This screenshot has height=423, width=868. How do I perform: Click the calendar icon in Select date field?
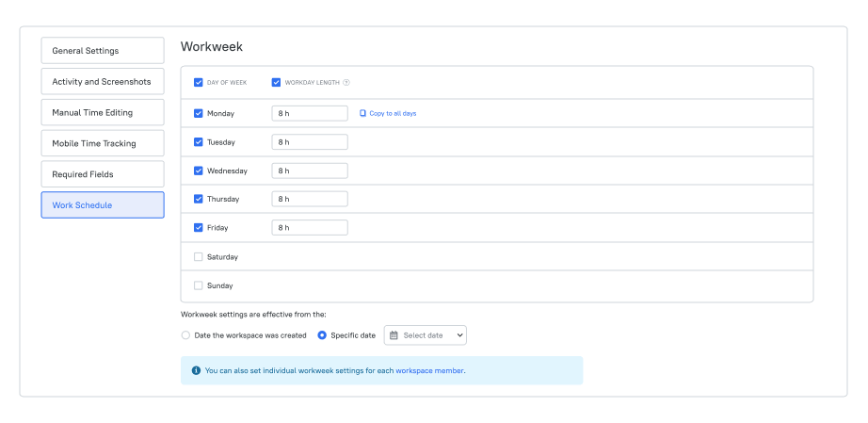394,335
